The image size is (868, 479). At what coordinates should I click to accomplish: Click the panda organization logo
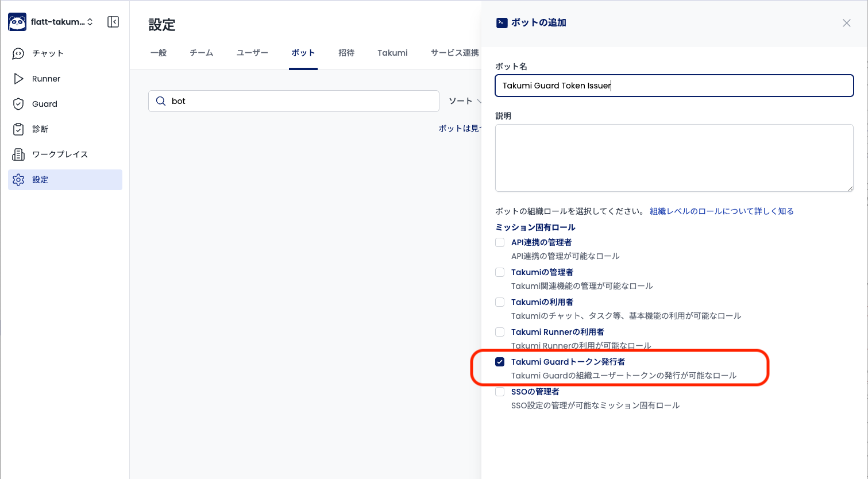[x=17, y=22]
